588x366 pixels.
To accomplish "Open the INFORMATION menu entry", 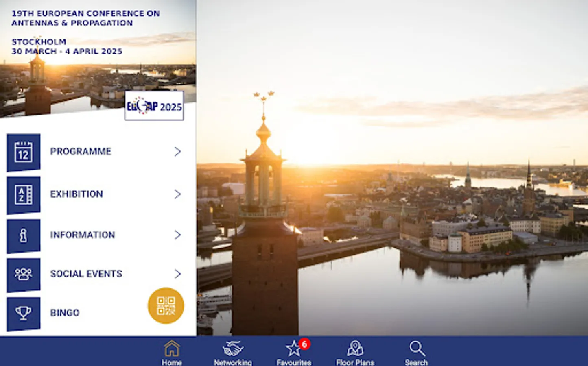I will click(x=83, y=235).
